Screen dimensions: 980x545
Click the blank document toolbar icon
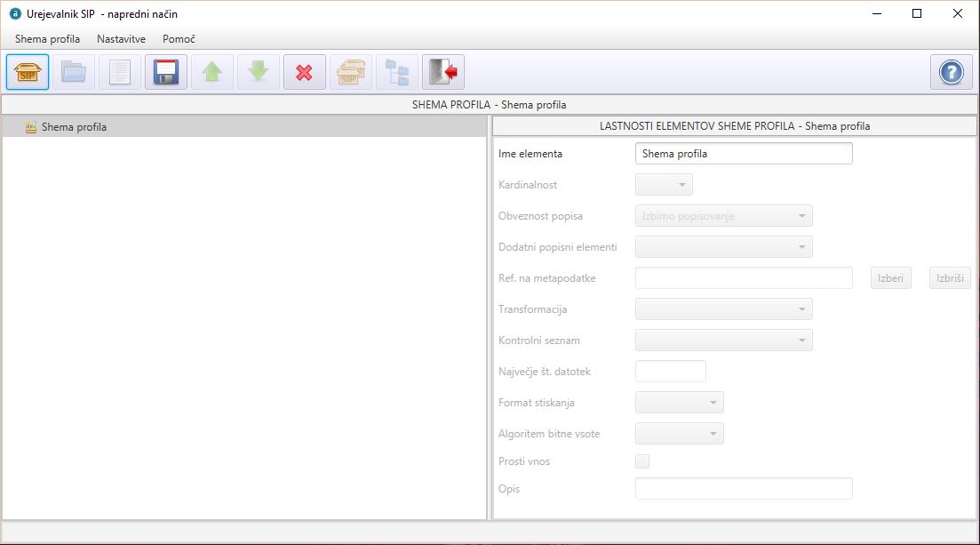pos(120,72)
